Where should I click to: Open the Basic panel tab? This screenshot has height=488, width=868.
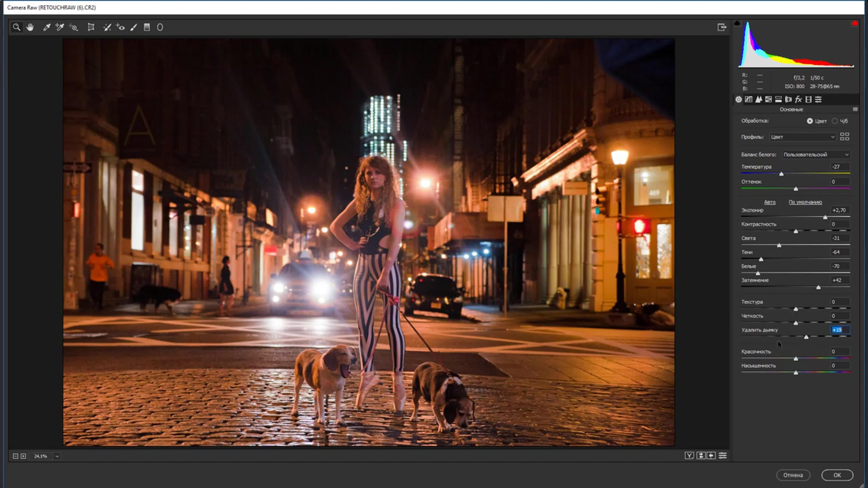pyautogui.click(x=739, y=99)
